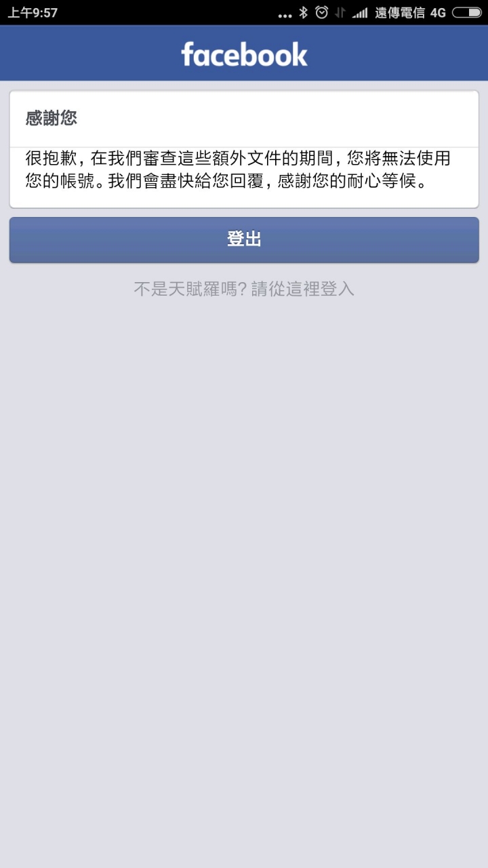
Task: Tap the 很抱歉 review message first line
Action: pyautogui.click(x=238, y=159)
